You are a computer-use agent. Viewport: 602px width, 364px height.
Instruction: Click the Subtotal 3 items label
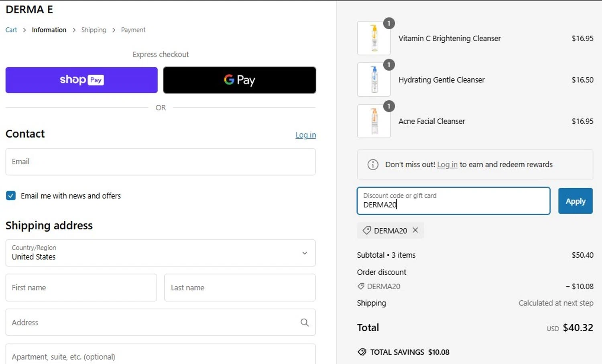[386, 255]
